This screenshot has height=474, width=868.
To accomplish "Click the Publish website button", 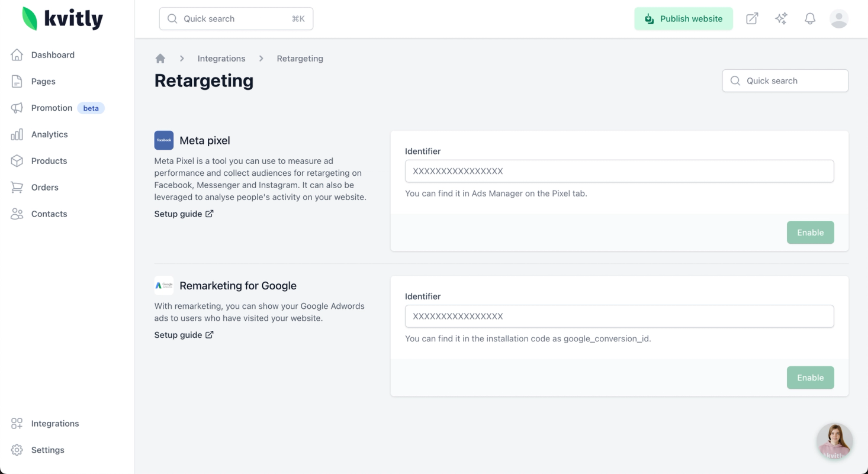I will click(683, 19).
